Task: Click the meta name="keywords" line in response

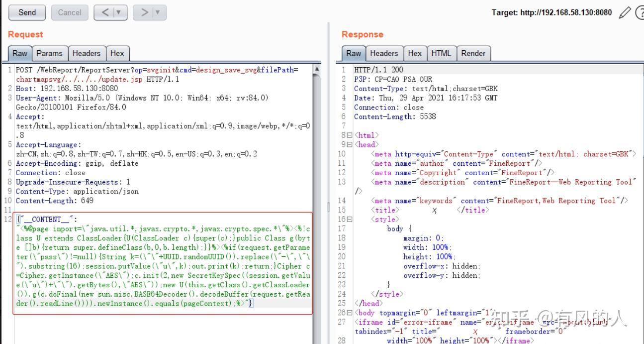Action: click(499, 201)
